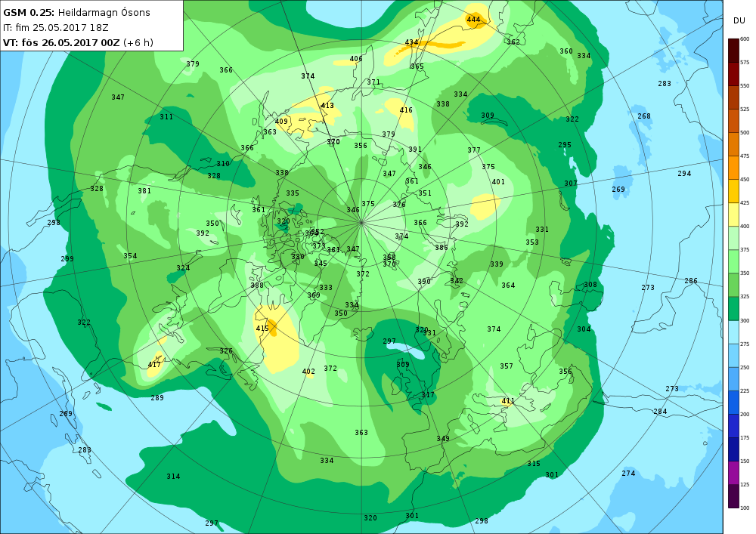Click the 381 value label
The height and width of the screenshot is (534, 756).
(x=144, y=191)
